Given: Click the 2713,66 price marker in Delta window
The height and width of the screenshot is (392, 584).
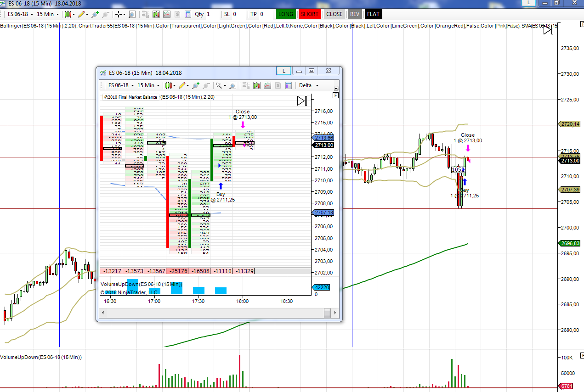Looking at the screenshot, I should (324, 138).
